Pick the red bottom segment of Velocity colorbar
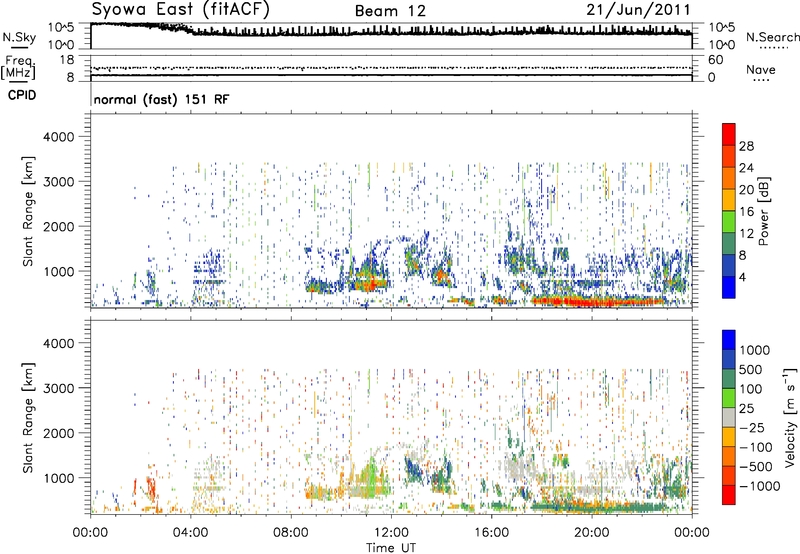The height and width of the screenshot is (554, 800). click(x=729, y=495)
